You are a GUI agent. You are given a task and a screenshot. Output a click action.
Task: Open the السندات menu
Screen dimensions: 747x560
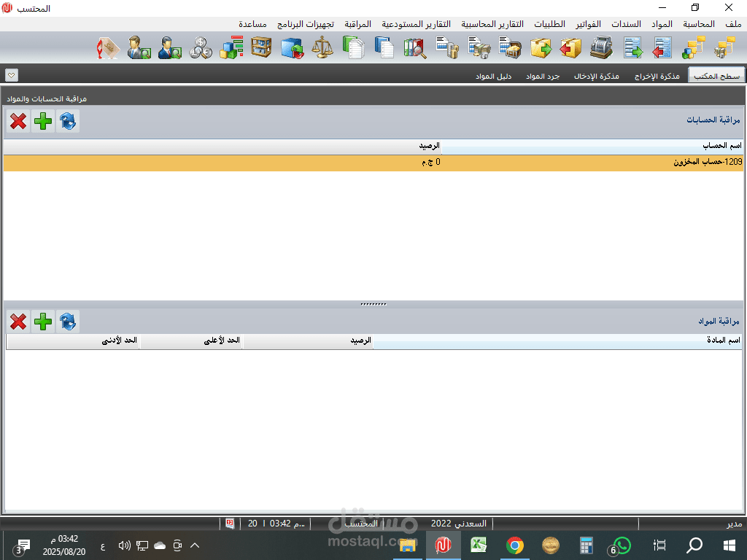(x=626, y=24)
